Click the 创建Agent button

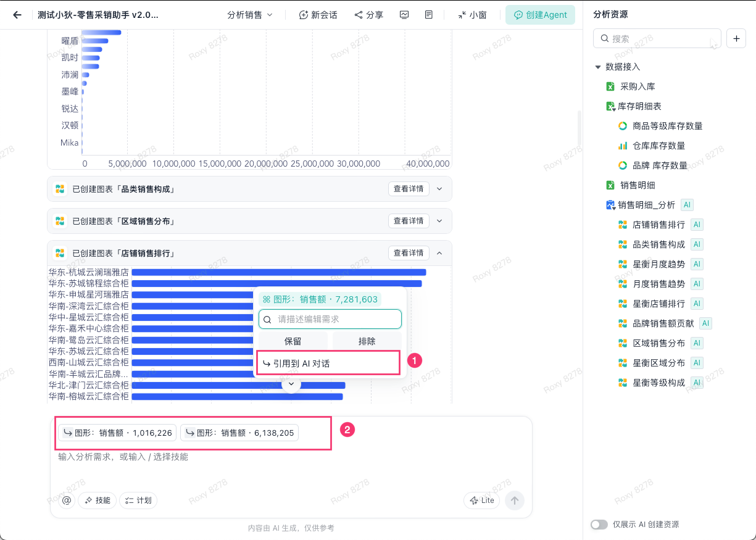click(x=540, y=15)
